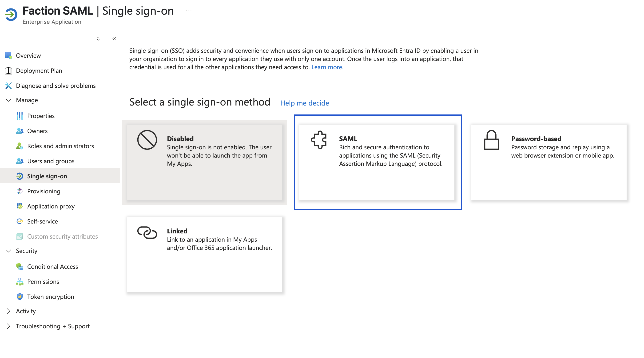The image size is (644, 358).
Task: Click the Provisioning cycle icon
Action: point(20,191)
